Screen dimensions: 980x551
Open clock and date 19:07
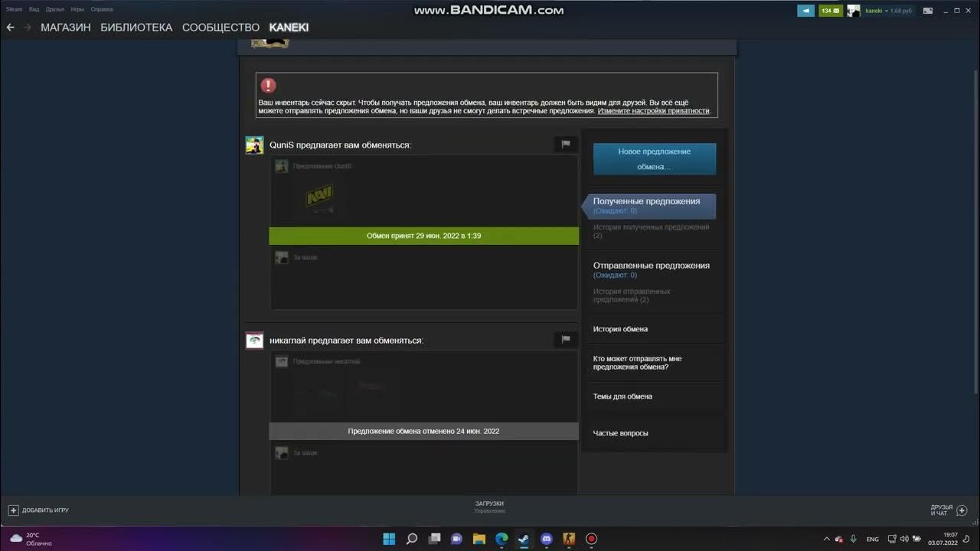942,539
